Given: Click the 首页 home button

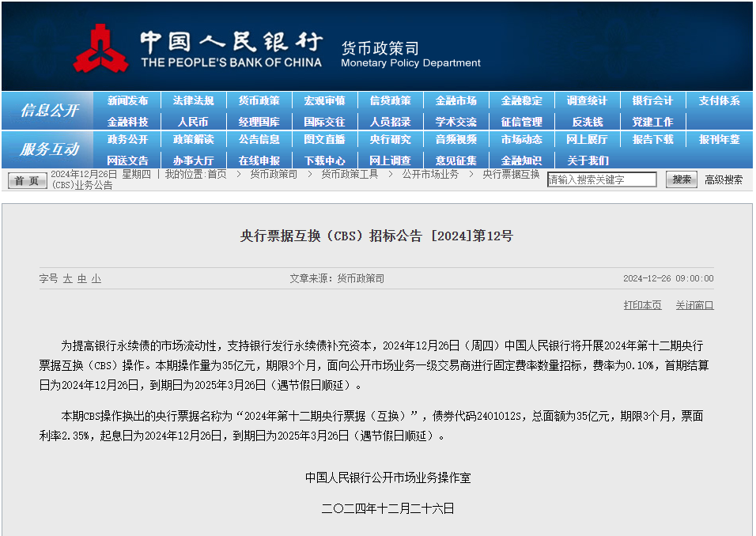Looking at the screenshot, I should pyautogui.click(x=28, y=180).
